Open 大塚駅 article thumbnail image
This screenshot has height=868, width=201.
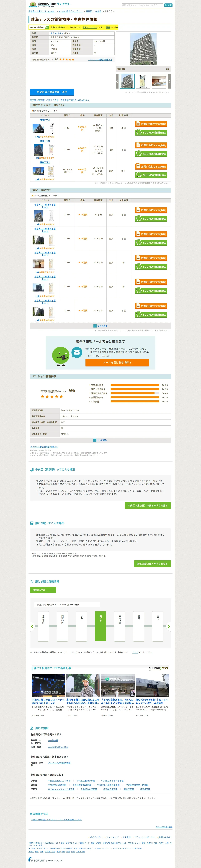pos(118,685)
